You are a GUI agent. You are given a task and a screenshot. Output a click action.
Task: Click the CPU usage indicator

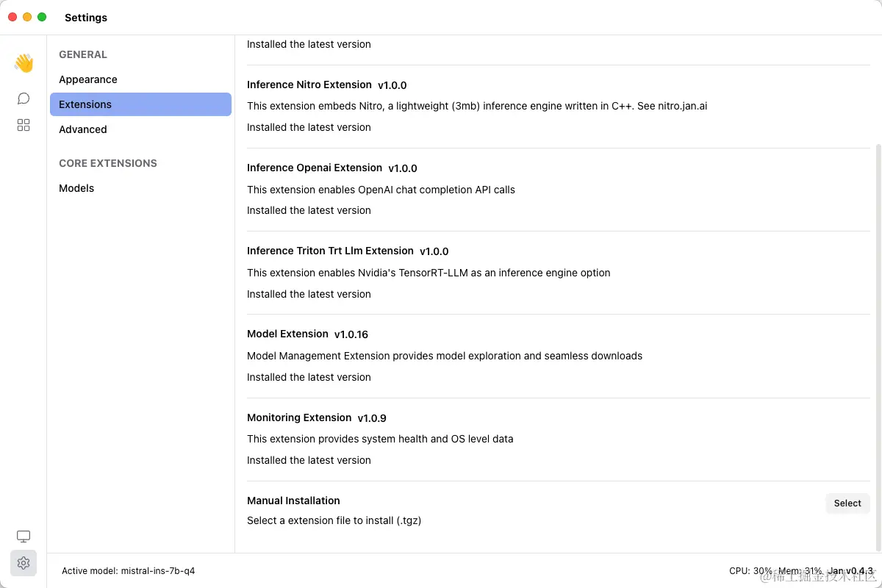click(750, 571)
